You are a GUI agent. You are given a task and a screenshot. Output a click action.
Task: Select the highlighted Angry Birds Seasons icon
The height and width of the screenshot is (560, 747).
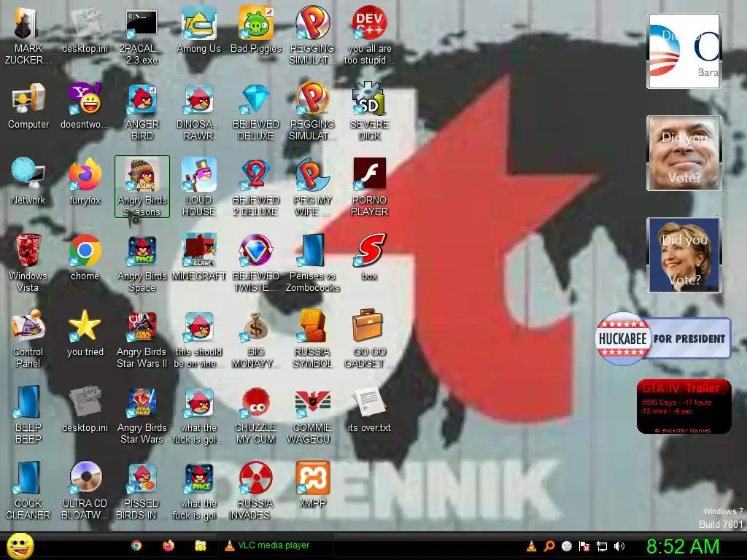pyautogui.click(x=142, y=187)
